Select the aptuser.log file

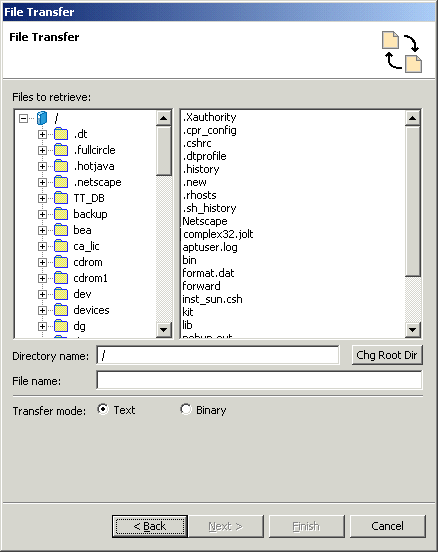tap(210, 247)
